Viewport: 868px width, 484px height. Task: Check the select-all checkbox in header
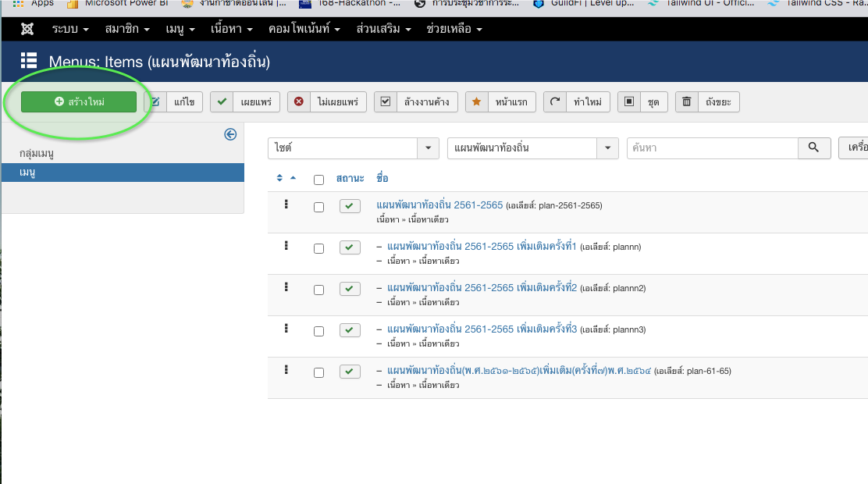tap(318, 180)
